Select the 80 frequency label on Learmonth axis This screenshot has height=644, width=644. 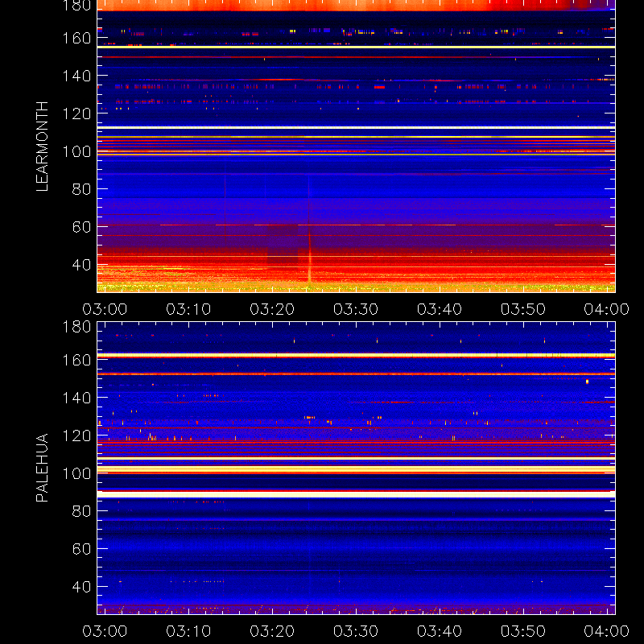click(x=81, y=189)
